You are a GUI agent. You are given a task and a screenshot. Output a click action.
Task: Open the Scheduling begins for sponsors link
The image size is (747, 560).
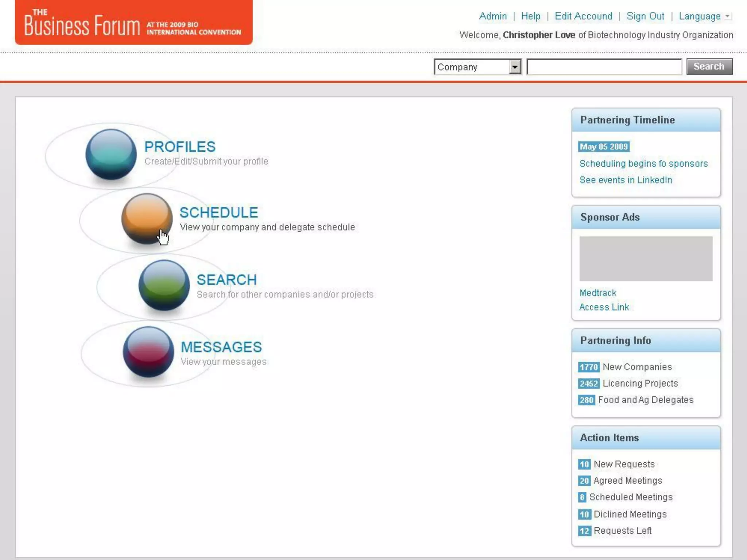pos(643,164)
